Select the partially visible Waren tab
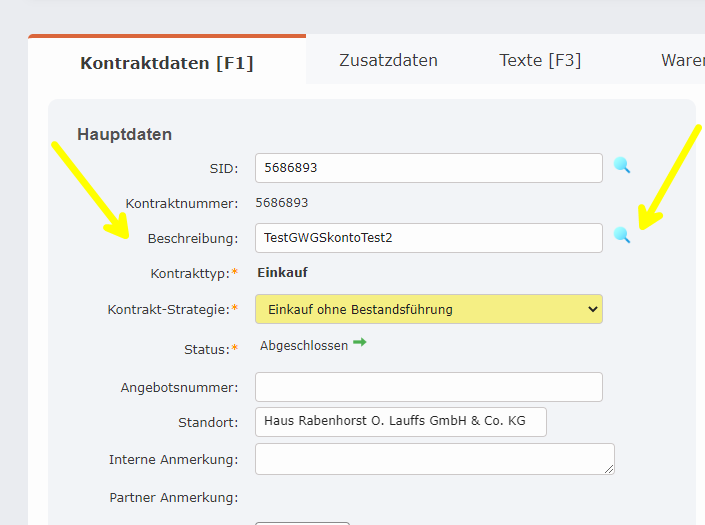 [682, 60]
